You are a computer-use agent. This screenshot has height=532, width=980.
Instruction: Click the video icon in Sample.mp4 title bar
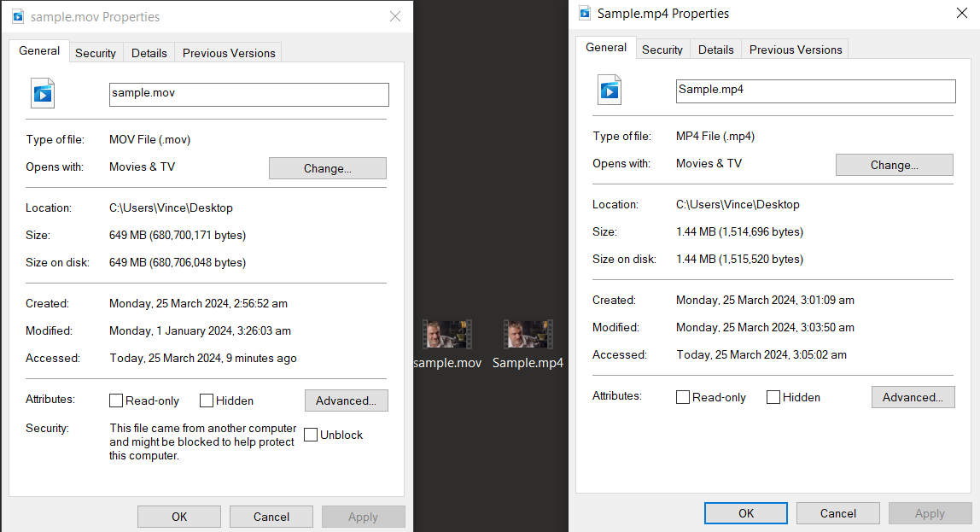(584, 13)
